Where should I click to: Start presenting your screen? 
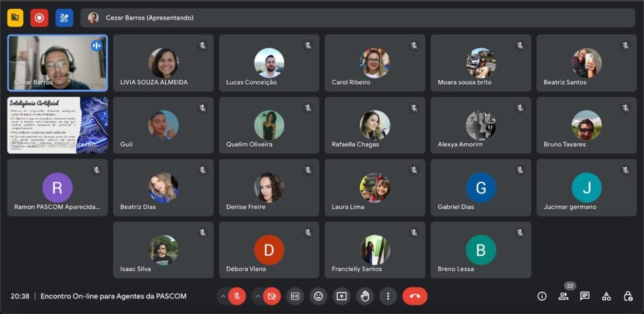(341, 296)
